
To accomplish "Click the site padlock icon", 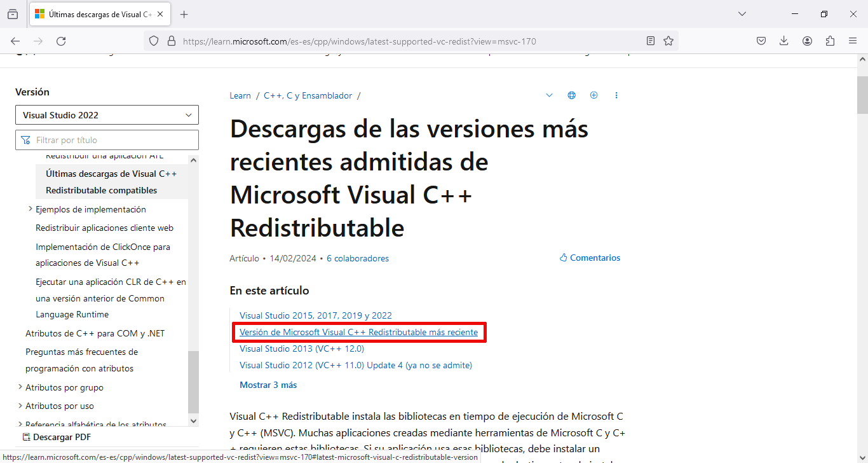I will (x=171, y=41).
